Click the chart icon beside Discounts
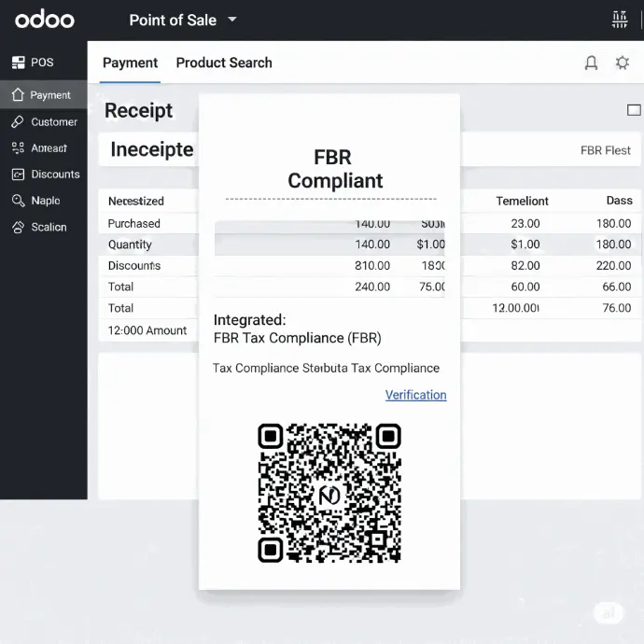Viewport: 644px width, 644px height. click(x=18, y=175)
